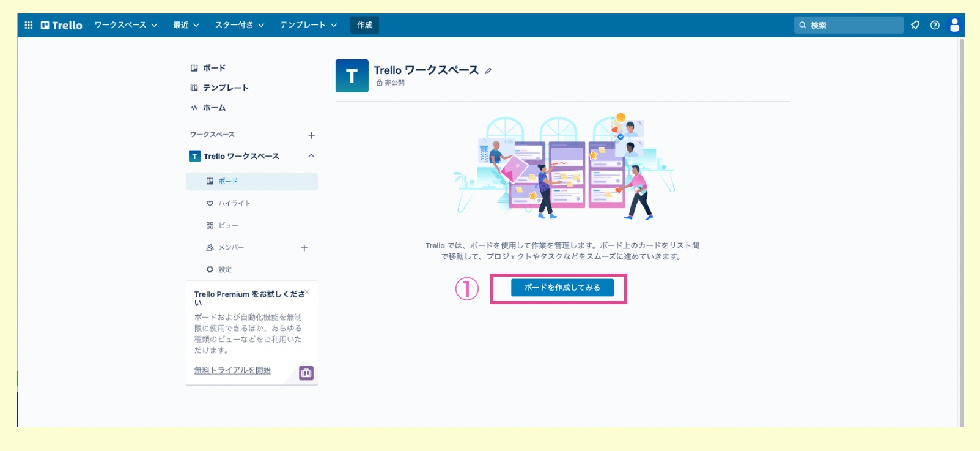
Task: Click the page vertical scrollbar
Action: pyautogui.click(x=961, y=233)
